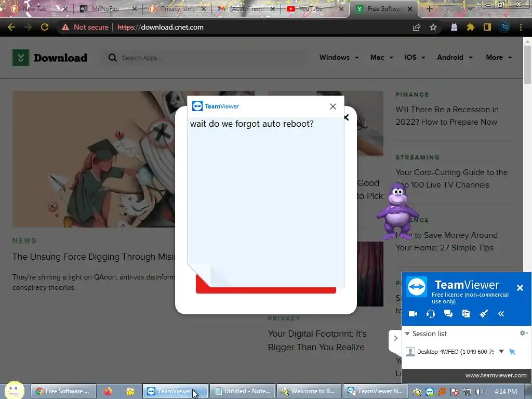Reload the current page
This screenshot has width=532, height=399.
[x=45, y=27]
